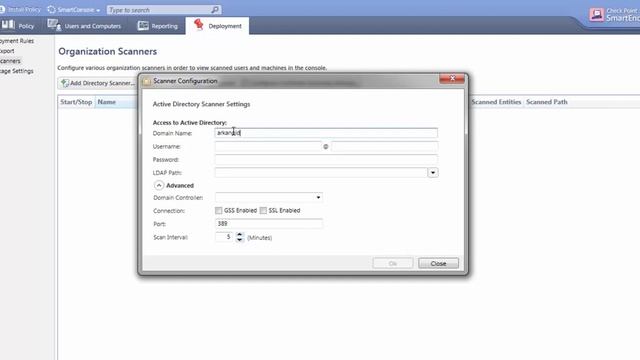
Task: Switch to Users and Computers tab
Action: [x=84, y=26]
